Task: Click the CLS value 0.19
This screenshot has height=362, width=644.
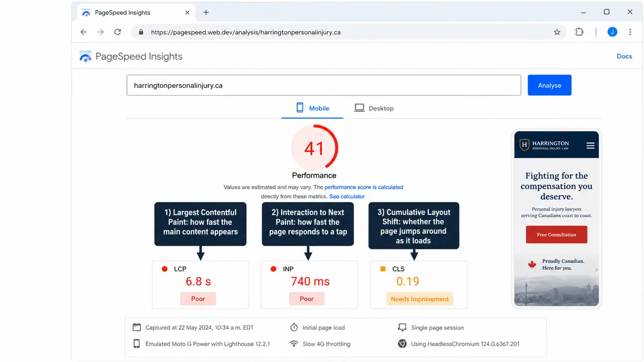Action: pyautogui.click(x=408, y=282)
